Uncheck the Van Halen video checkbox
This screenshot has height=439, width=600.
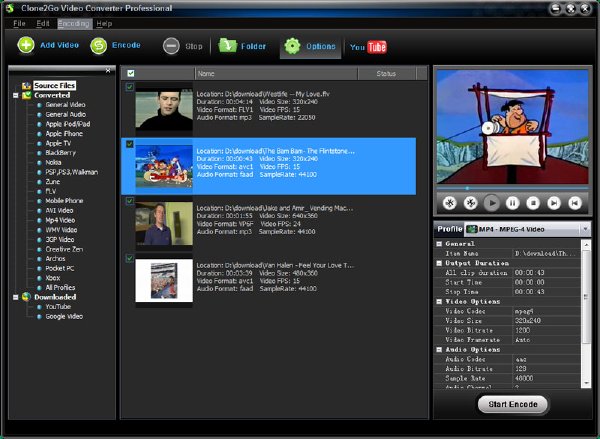[130, 258]
